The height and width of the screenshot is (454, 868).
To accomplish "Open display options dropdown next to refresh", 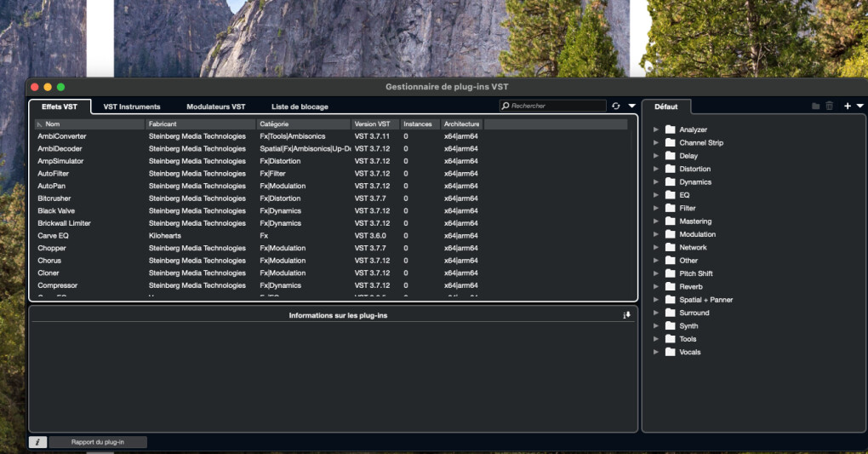I will point(631,106).
